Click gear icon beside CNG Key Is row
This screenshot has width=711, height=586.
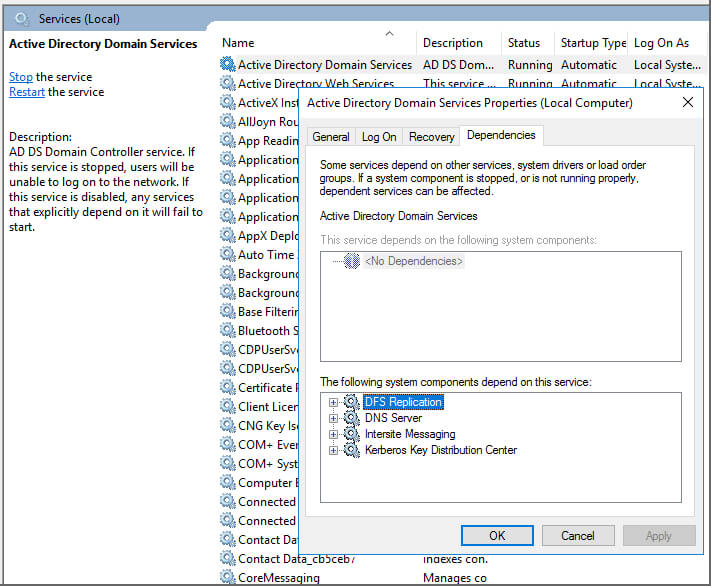pyautogui.click(x=228, y=426)
